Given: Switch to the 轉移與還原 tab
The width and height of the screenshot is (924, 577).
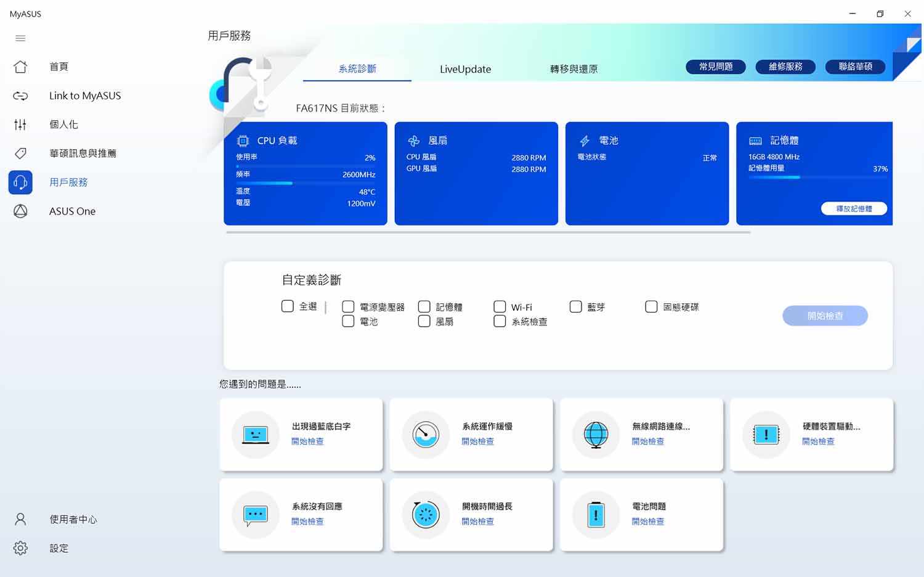Looking at the screenshot, I should point(573,69).
